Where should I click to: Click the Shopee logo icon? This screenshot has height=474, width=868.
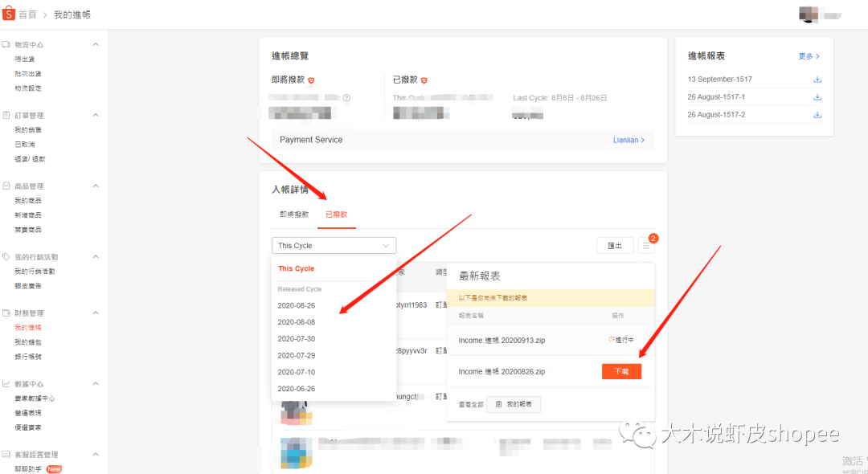8,14
